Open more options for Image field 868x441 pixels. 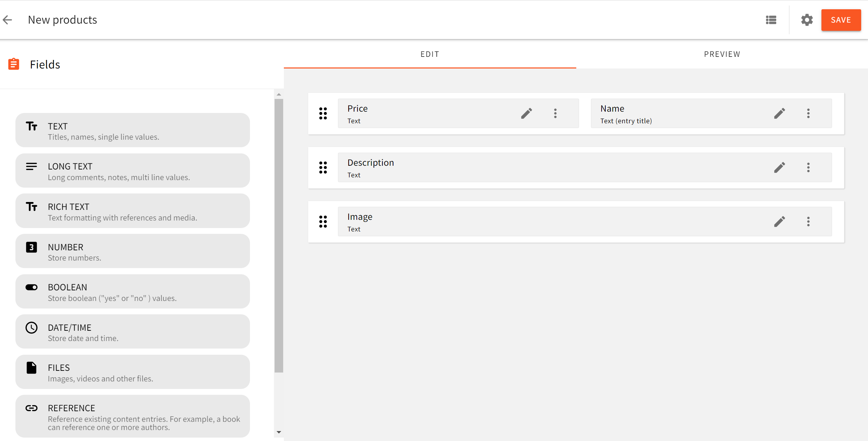tap(808, 222)
